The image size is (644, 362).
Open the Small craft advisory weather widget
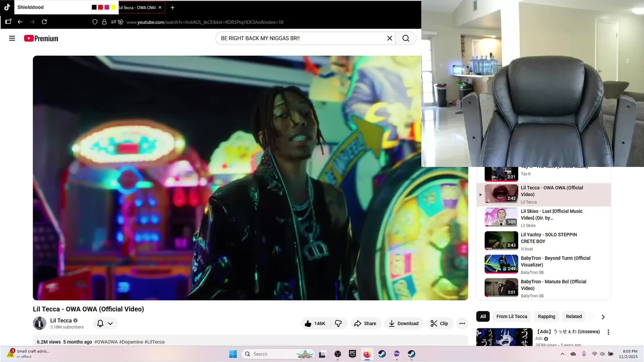click(29, 354)
